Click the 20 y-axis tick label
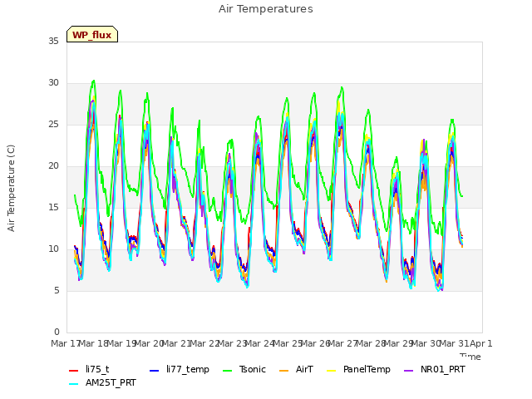532x399 pixels. click(53, 166)
